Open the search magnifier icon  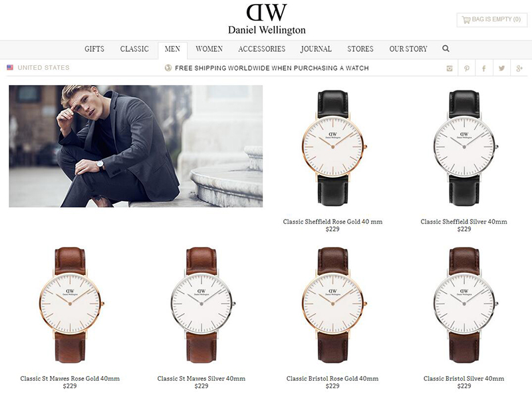pos(446,49)
